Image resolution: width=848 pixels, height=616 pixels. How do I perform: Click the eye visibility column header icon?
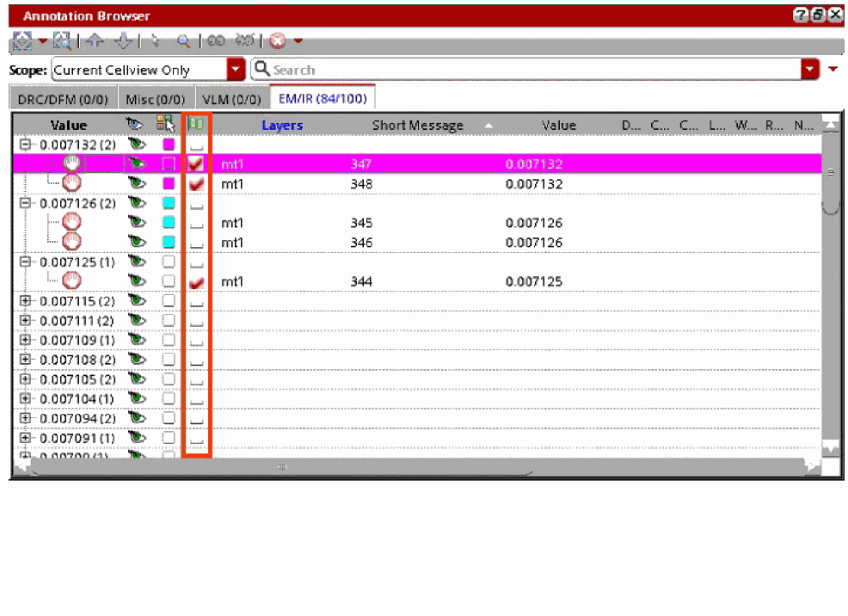pos(134,125)
